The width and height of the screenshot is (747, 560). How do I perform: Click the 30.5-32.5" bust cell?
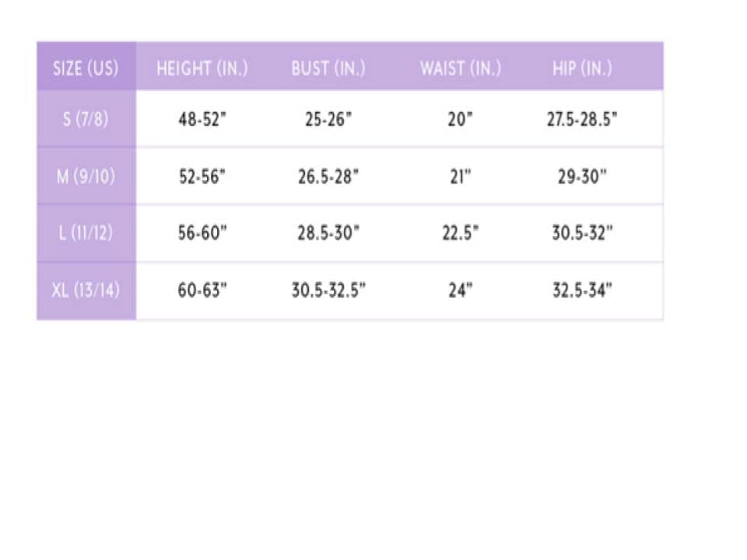pyautogui.click(x=328, y=291)
